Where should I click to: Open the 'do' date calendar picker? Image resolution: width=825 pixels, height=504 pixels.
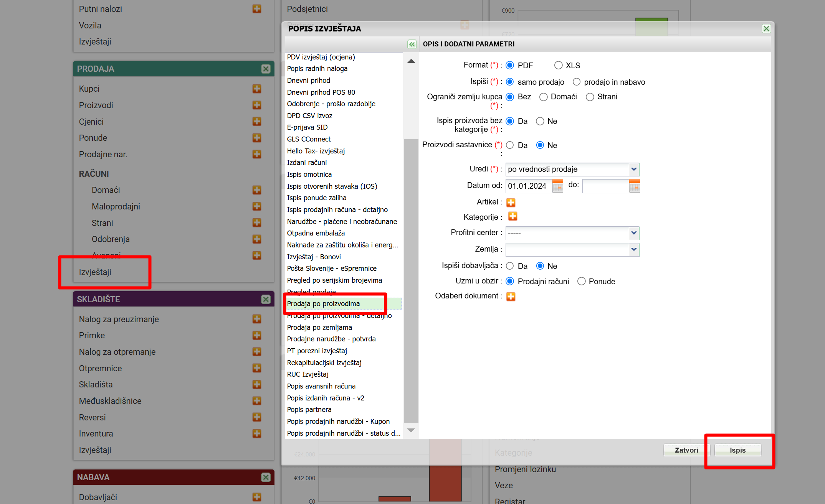[x=634, y=186]
